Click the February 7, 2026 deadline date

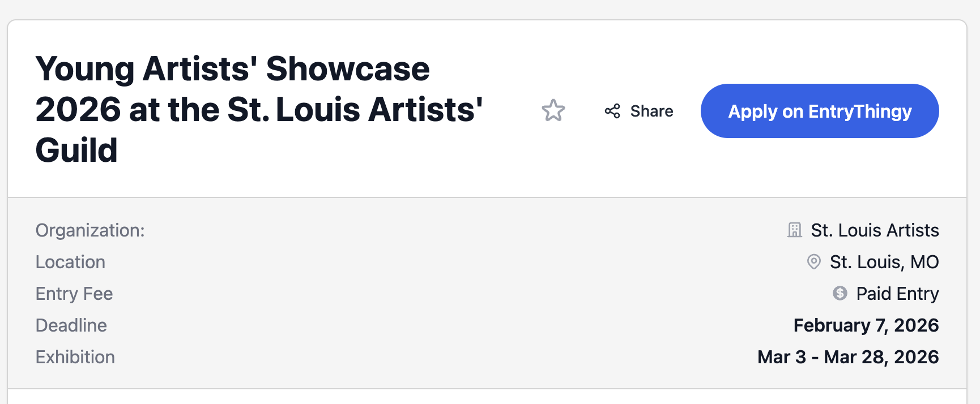tap(866, 325)
